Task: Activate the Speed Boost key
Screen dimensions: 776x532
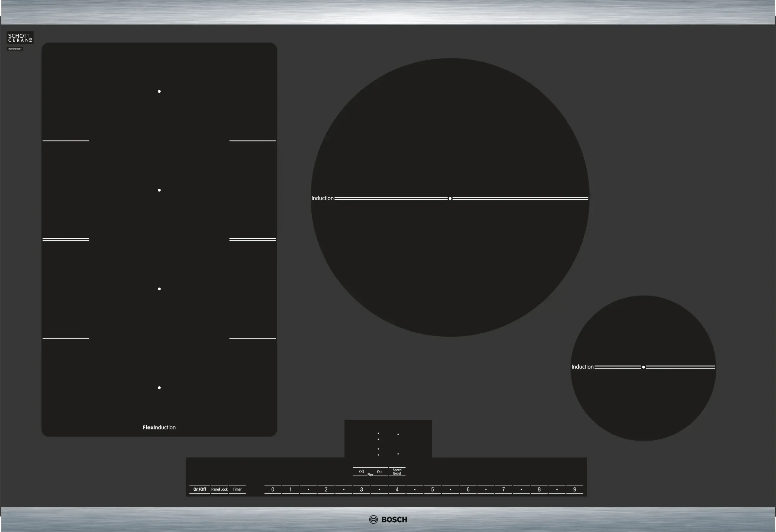Action: 397,471
